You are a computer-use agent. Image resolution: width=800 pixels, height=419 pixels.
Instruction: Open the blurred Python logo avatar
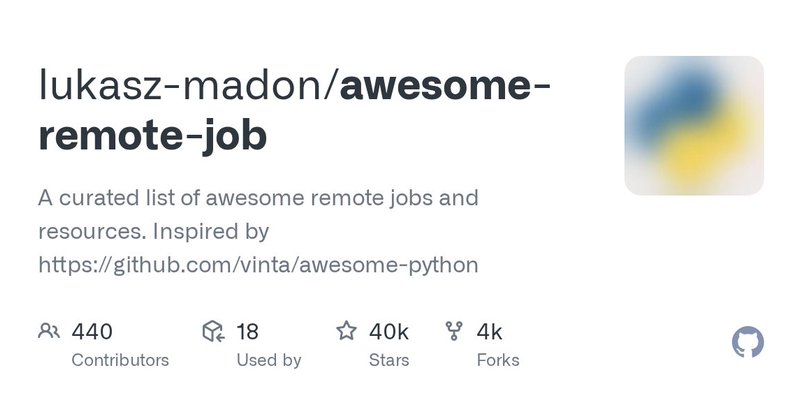[x=694, y=126]
